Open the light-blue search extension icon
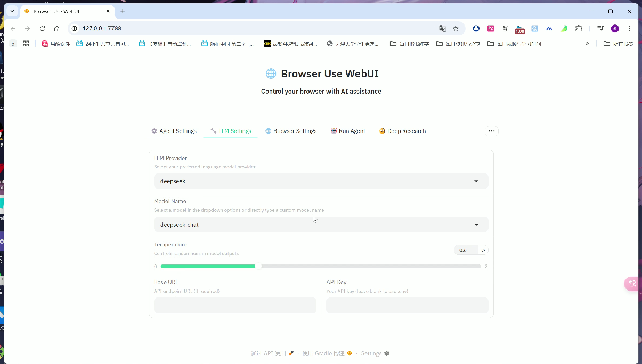The width and height of the screenshot is (642, 364). tap(534, 28)
